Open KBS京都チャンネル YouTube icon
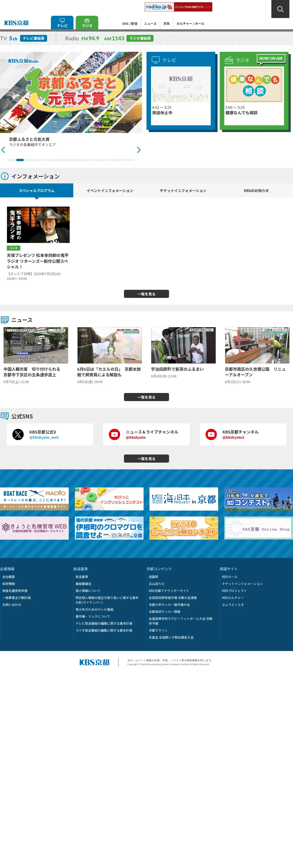Screen dimensions: 293x868 tap(211, 434)
